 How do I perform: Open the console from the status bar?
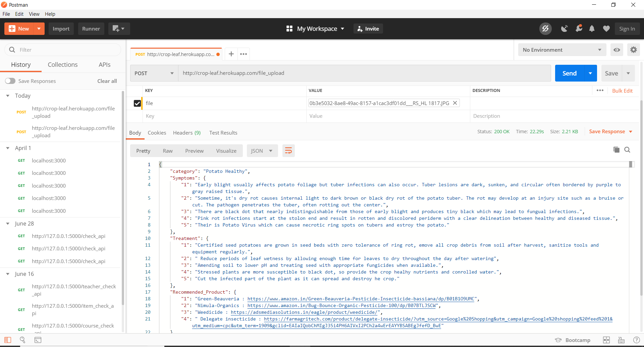38,340
